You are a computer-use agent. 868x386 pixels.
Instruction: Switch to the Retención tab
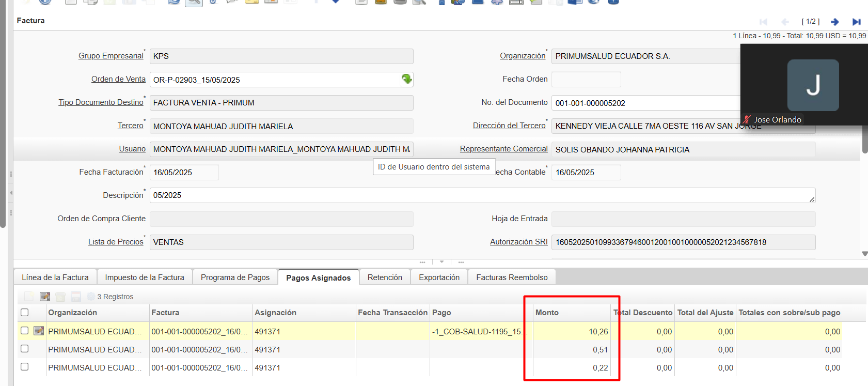pyautogui.click(x=385, y=277)
